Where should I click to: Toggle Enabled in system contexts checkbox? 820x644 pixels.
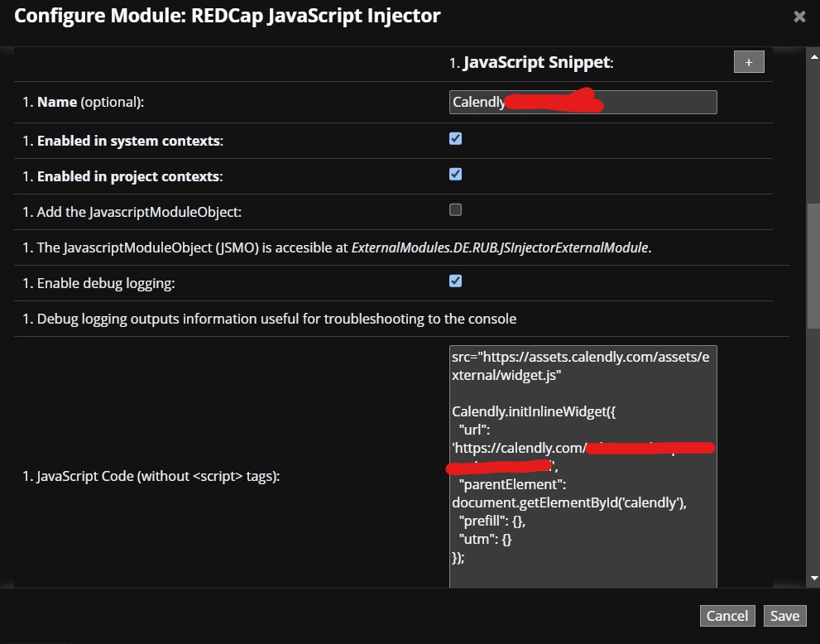(455, 138)
